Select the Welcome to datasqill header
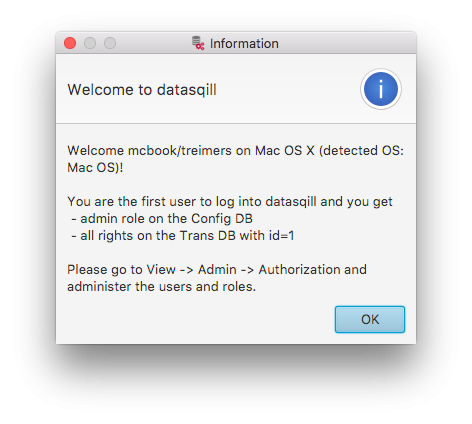 tap(142, 90)
